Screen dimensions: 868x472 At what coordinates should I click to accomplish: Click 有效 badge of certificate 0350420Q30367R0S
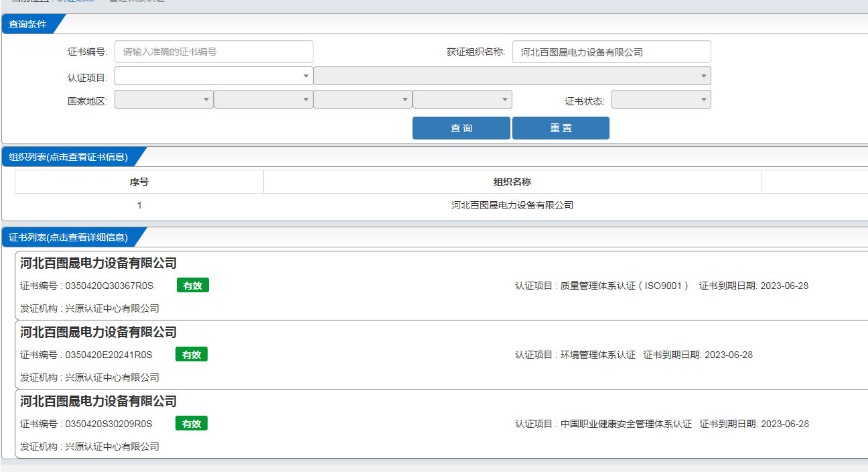(x=193, y=286)
